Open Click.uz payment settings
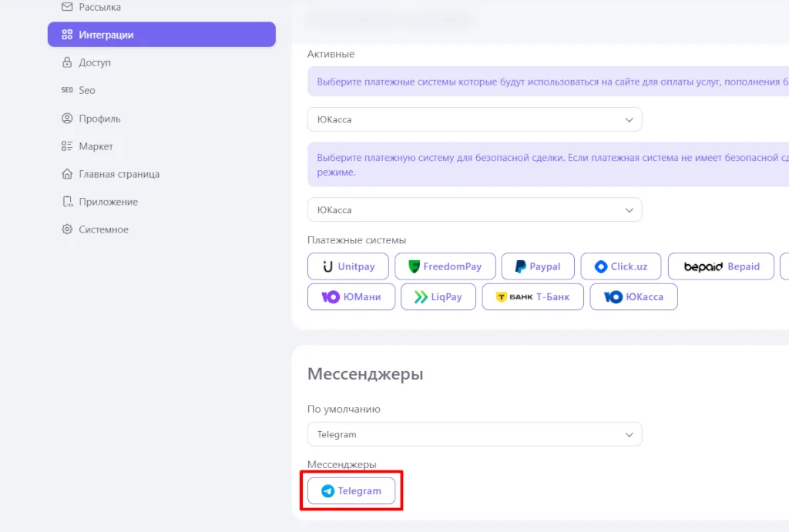The height and width of the screenshot is (532, 789). 621,266
